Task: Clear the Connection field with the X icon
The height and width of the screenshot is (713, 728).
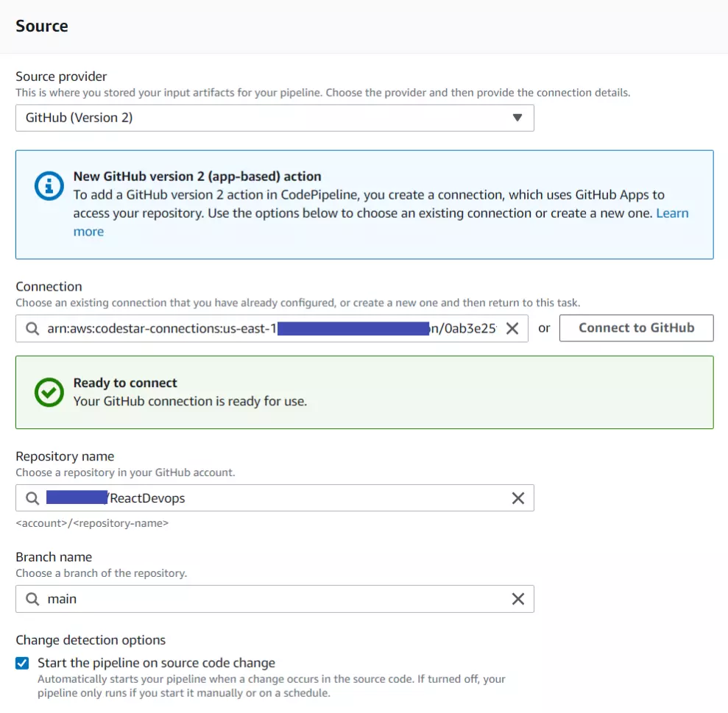Action: click(512, 329)
